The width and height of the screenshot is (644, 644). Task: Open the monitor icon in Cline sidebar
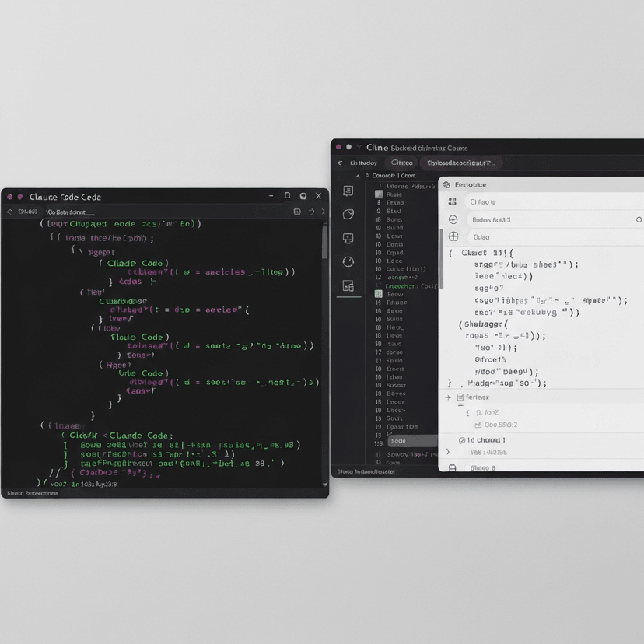[x=348, y=238]
